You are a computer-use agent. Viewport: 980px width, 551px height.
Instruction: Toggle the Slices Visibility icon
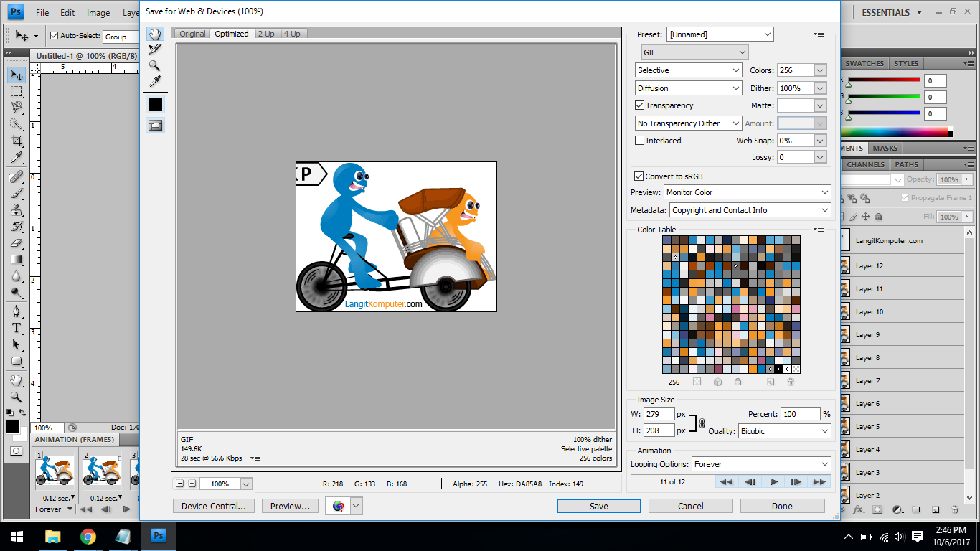pyautogui.click(x=154, y=126)
